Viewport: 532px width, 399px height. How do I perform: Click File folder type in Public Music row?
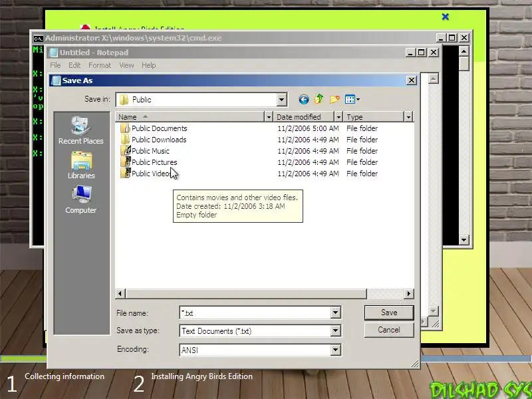(x=362, y=151)
